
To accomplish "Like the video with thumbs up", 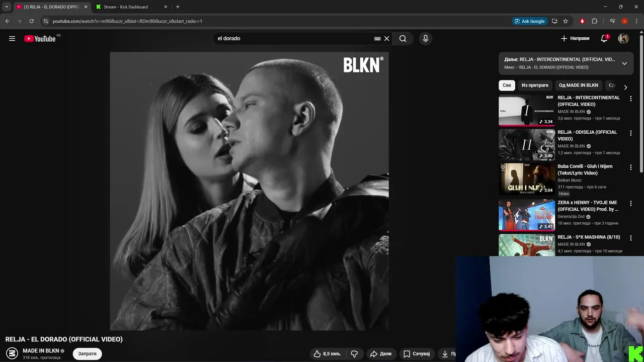I will click(x=327, y=354).
